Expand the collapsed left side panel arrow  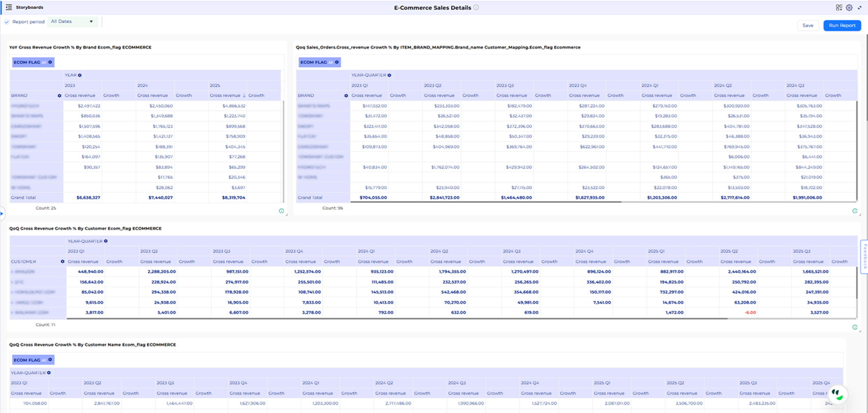[1, 213]
